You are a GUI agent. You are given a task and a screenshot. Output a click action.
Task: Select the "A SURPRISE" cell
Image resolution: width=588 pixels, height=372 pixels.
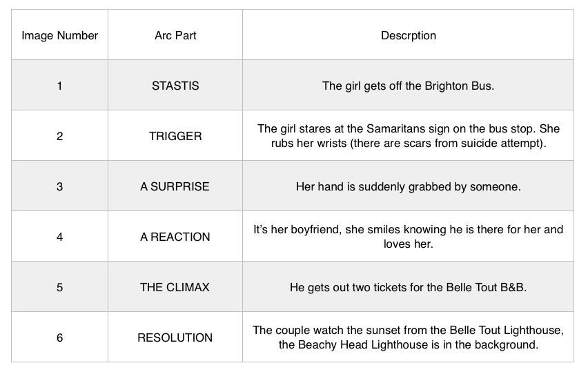pyautogui.click(x=175, y=186)
